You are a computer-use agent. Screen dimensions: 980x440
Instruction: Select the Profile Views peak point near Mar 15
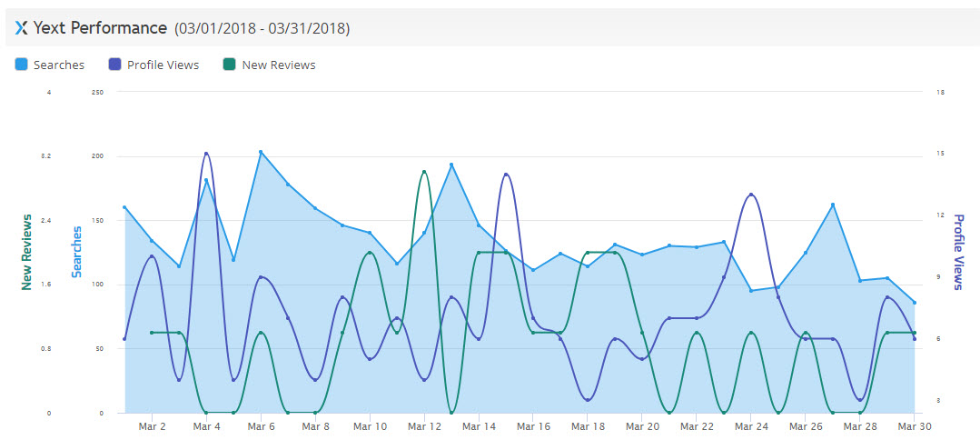coord(506,175)
